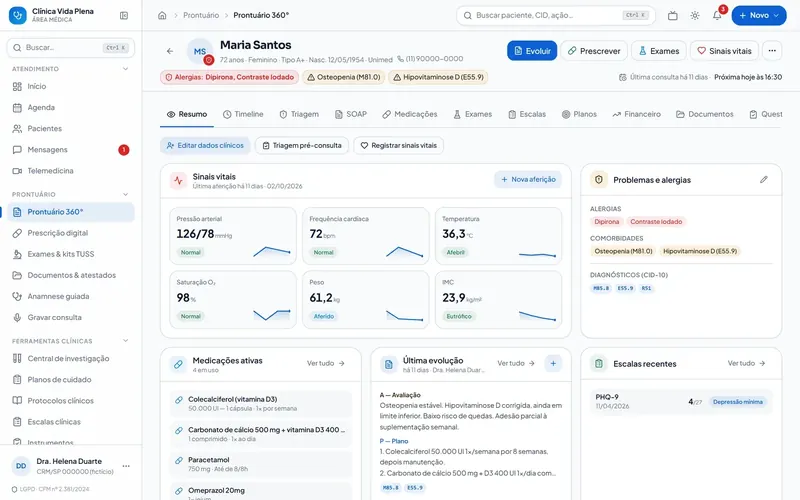Switch to the Planos tab
Viewport: 800px width, 500px height.
tap(579, 114)
